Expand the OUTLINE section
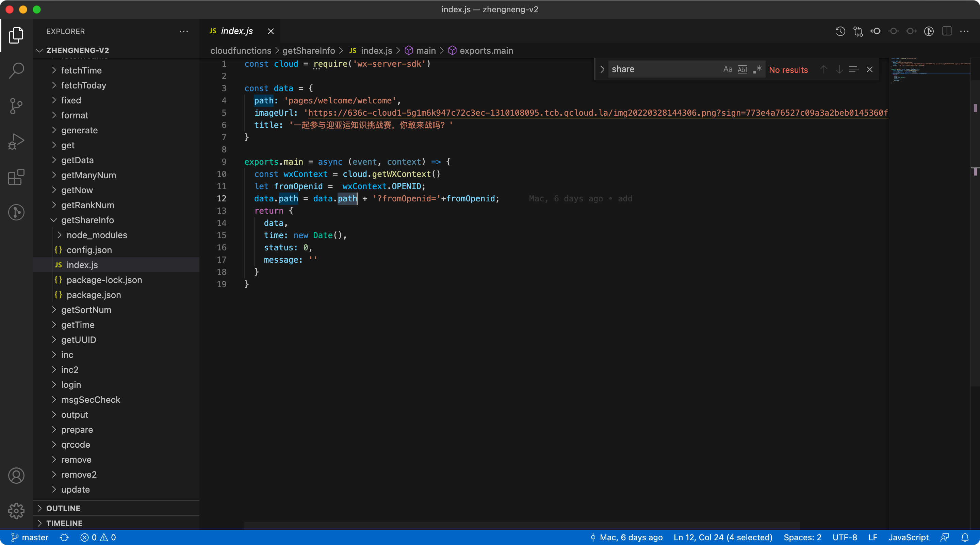This screenshot has width=980, height=545. [x=63, y=508]
